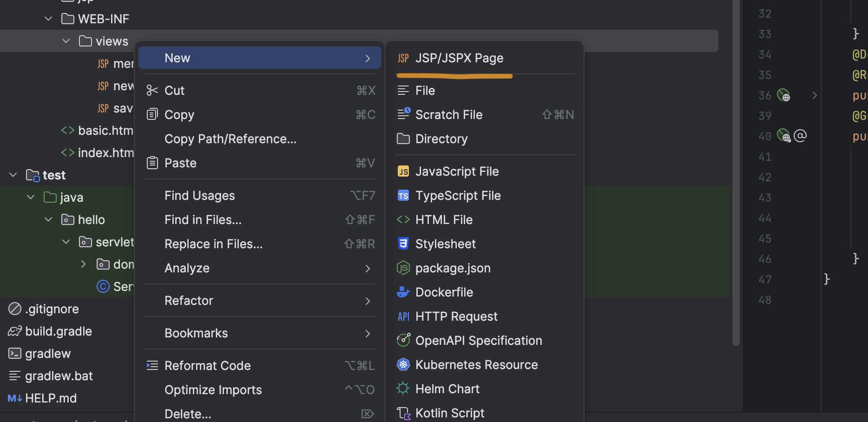
Task: Click the Helm Chart icon
Action: (403, 389)
